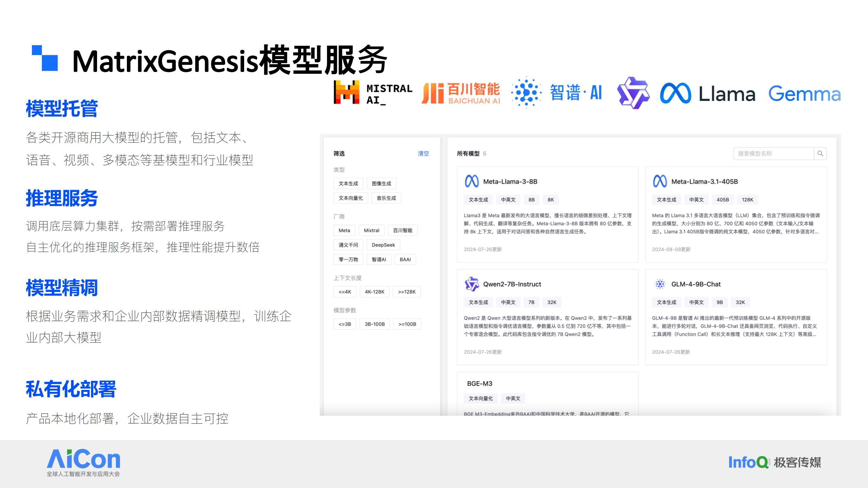
Task: Click 7B tag on Qwen2-7B-Instruct card
Action: click(531, 302)
